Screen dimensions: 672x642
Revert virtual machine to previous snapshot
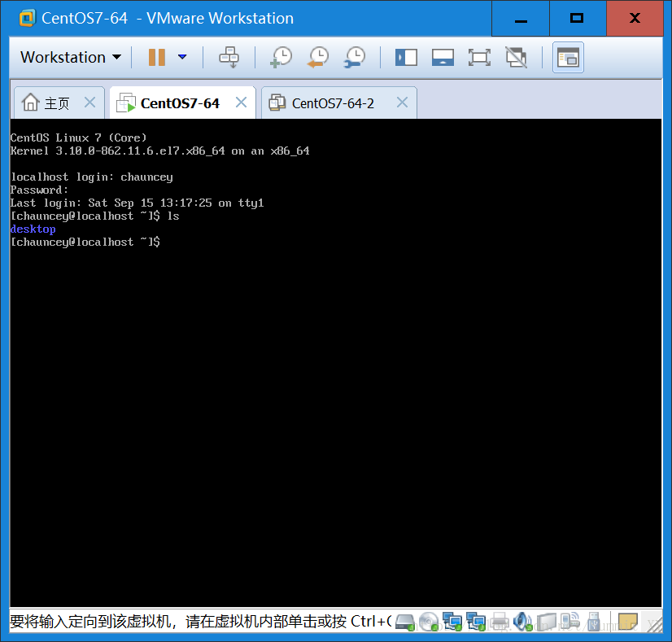click(x=318, y=57)
